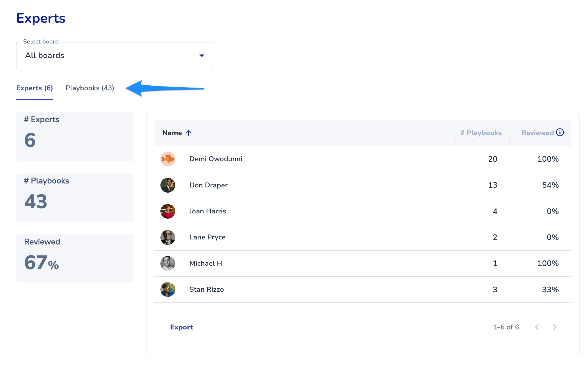Select the Experts (6) tab
588x365 pixels.
34,88
